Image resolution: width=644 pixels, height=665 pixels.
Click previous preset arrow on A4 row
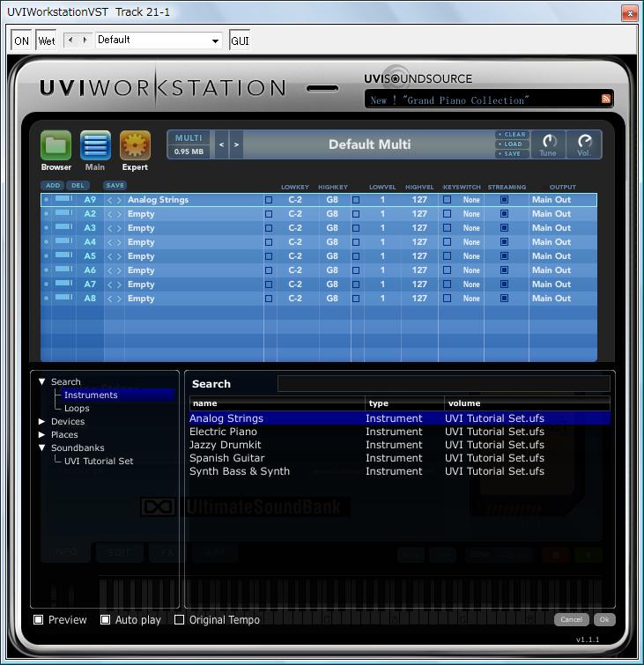point(110,242)
